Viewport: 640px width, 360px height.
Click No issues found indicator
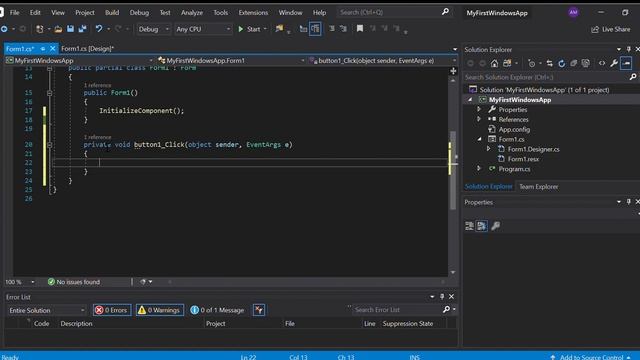[x=74, y=282]
